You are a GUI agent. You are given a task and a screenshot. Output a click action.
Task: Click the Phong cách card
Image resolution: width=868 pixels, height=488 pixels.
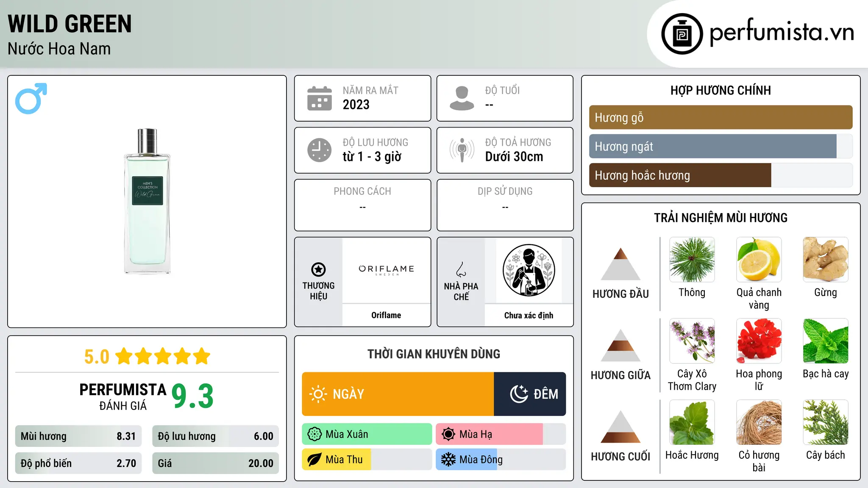pyautogui.click(x=362, y=205)
